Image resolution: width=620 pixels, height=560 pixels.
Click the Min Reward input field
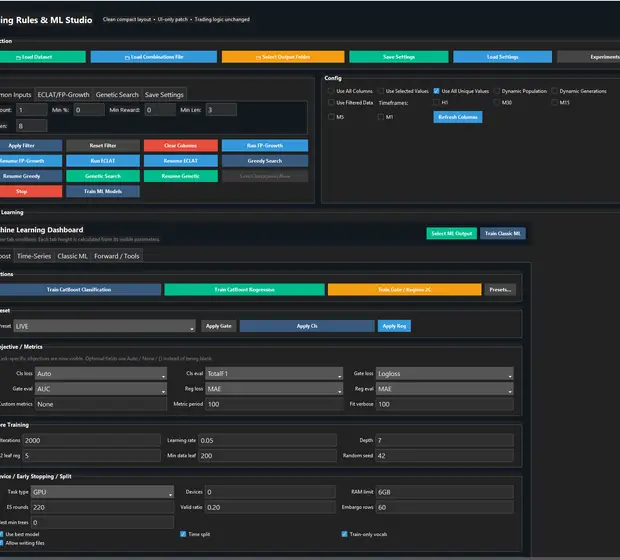[160, 110]
